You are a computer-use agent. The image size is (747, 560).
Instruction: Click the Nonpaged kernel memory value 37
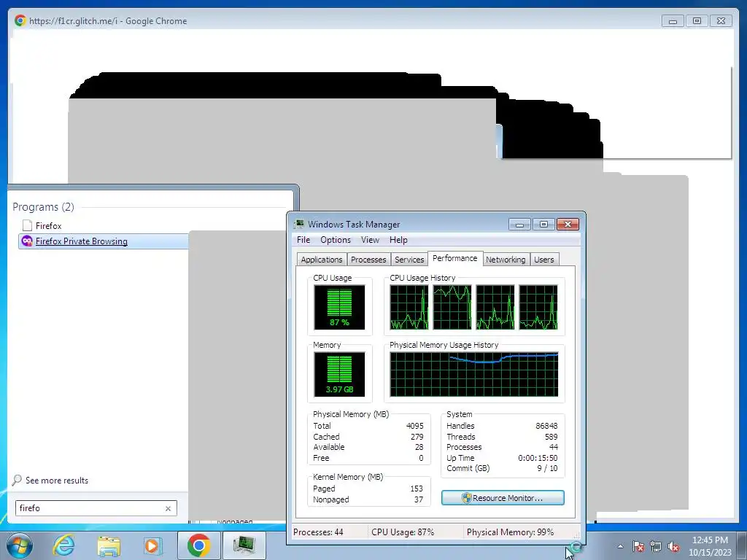[x=418, y=499]
